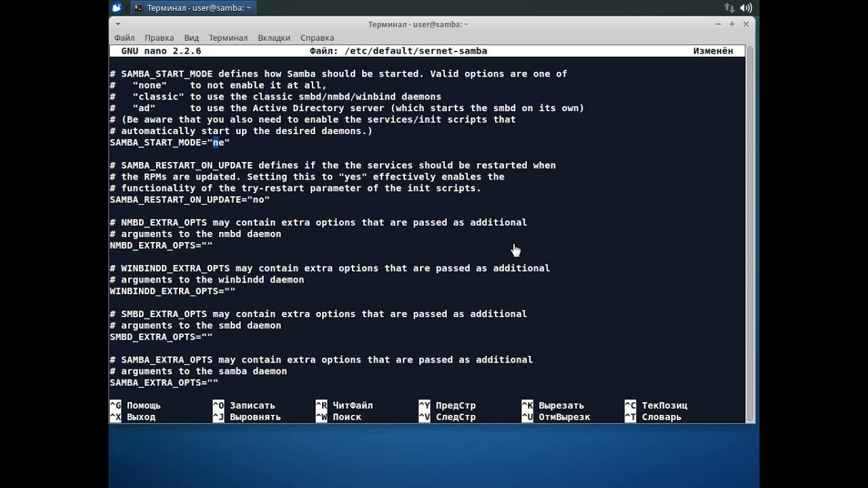Click the ^T Словарь shortcut hint
The height and width of the screenshot is (488, 868).
[653, 418]
